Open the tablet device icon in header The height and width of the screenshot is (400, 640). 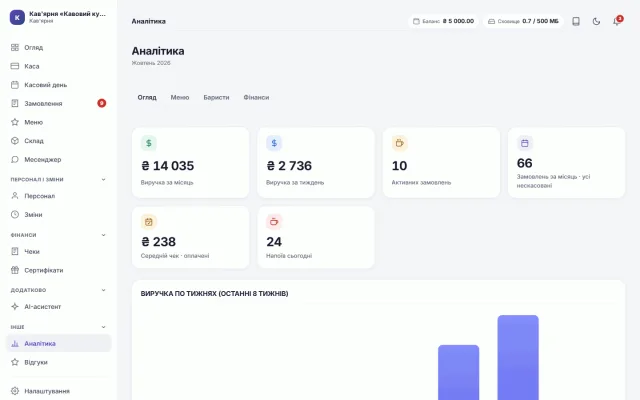(x=576, y=21)
